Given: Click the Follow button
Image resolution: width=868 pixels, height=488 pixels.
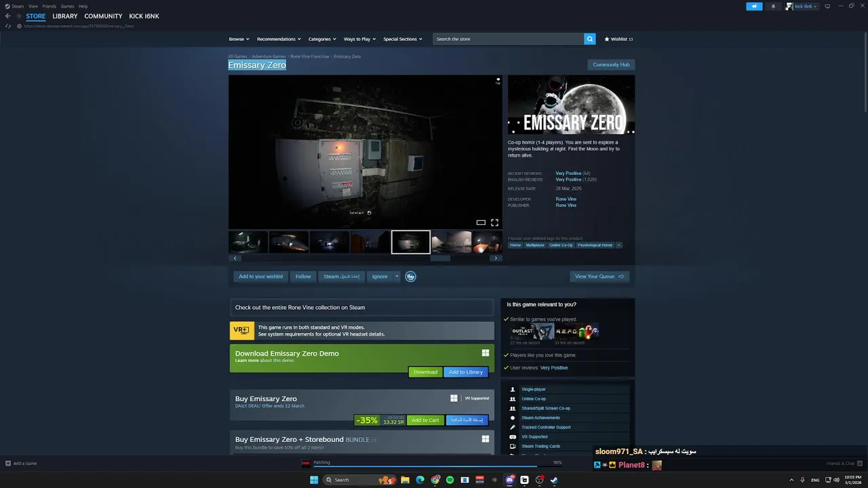Looking at the screenshot, I should [303, 277].
